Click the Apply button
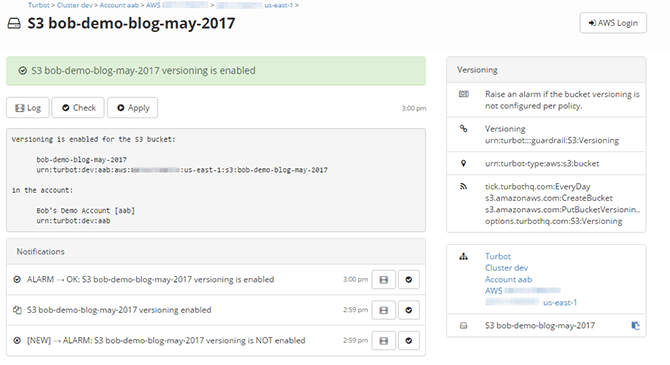 coord(132,108)
